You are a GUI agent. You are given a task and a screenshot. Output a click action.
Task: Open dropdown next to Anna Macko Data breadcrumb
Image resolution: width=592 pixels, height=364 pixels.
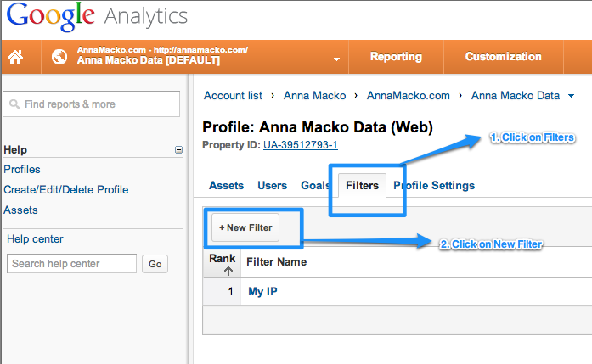click(x=572, y=96)
